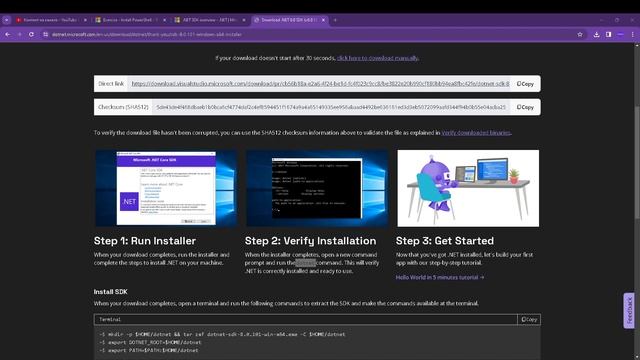Switch to the .NET SDK overview tab
The height and width of the screenshot is (360, 640).
point(209,20)
